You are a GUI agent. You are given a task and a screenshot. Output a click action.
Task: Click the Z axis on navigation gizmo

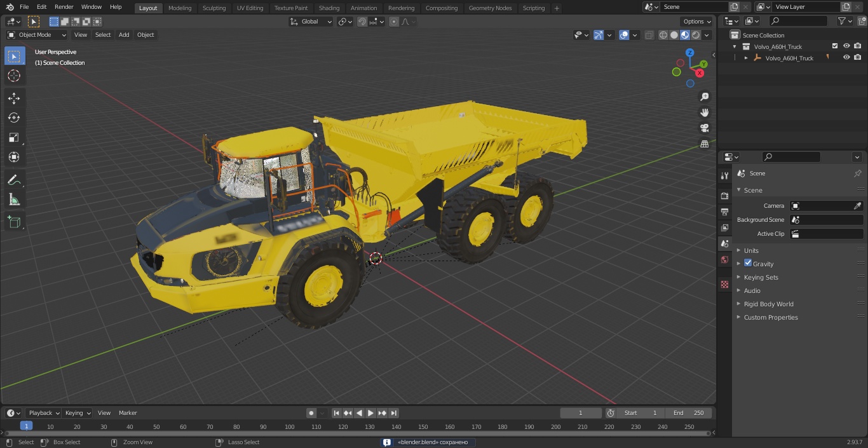click(690, 53)
